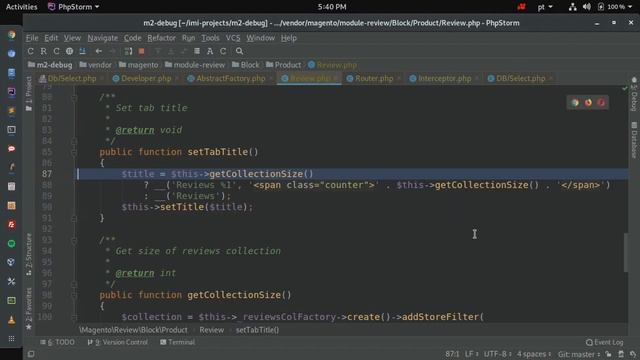Click the editor vertical scrollbar thumb
This screenshot has width=640, height=360.
(626, 252)
